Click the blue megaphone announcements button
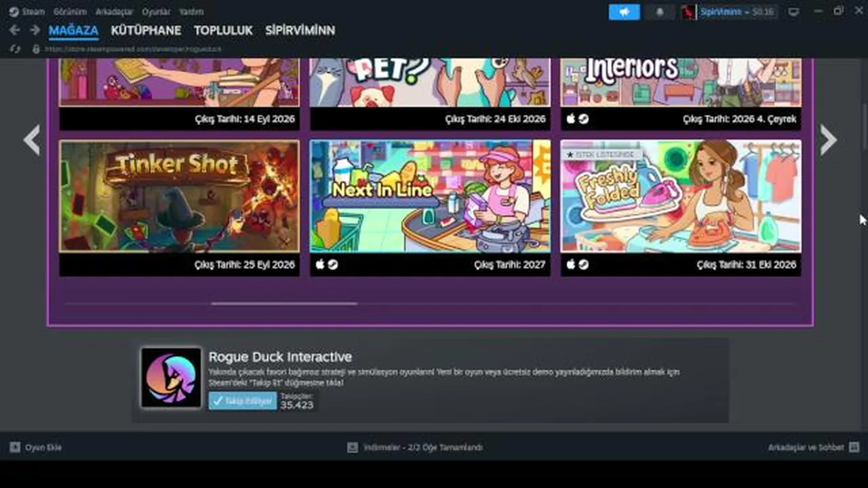The image size is (868, 488). click(624, 12)
